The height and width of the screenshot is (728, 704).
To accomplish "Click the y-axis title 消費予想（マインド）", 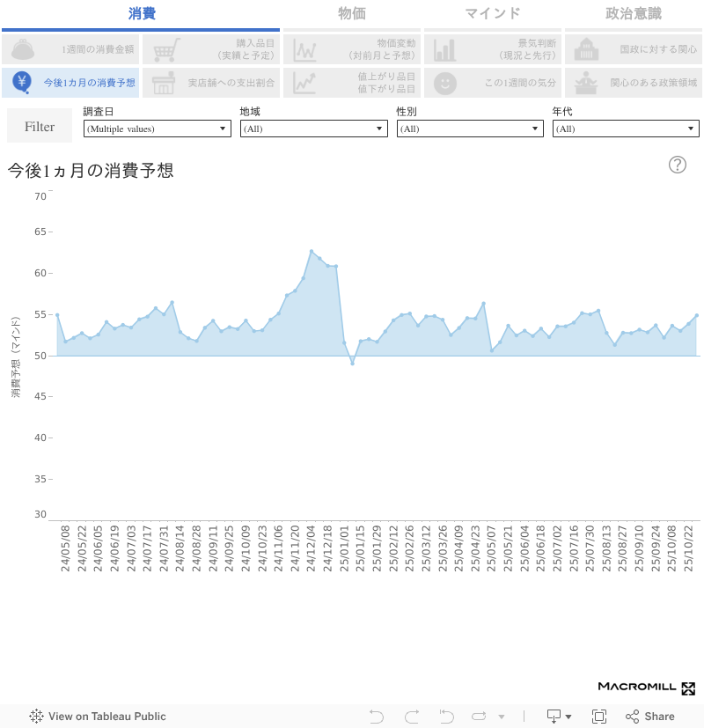I will tap(16, 357).
